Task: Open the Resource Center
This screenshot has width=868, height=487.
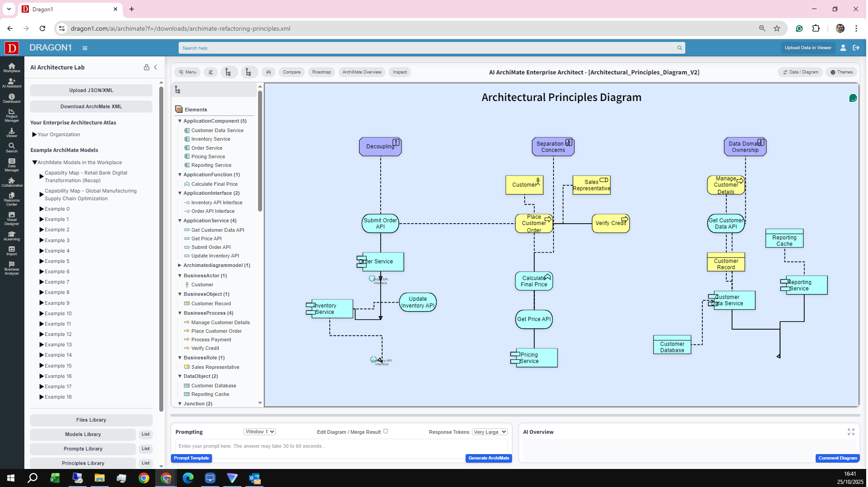Action: (11, 198)
